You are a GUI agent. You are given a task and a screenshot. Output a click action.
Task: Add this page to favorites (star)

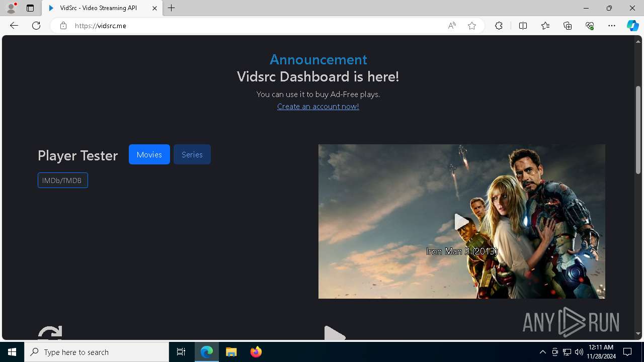(472, 26)
